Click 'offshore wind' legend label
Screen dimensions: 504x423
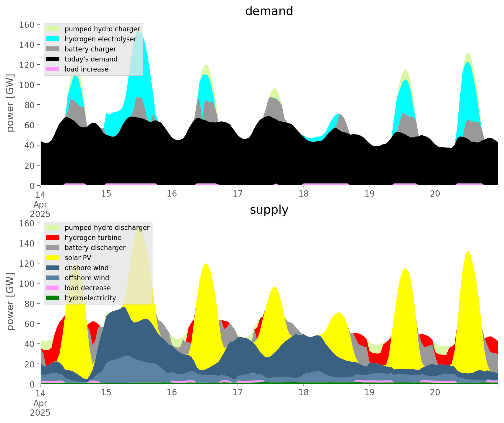click(x=87, y=278)
